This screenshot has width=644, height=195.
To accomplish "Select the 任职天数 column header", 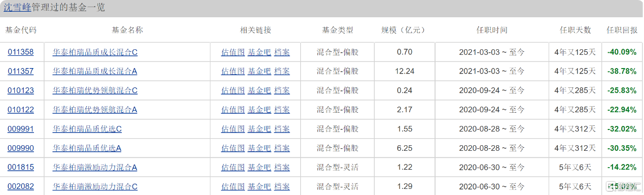I will point(575,30).
